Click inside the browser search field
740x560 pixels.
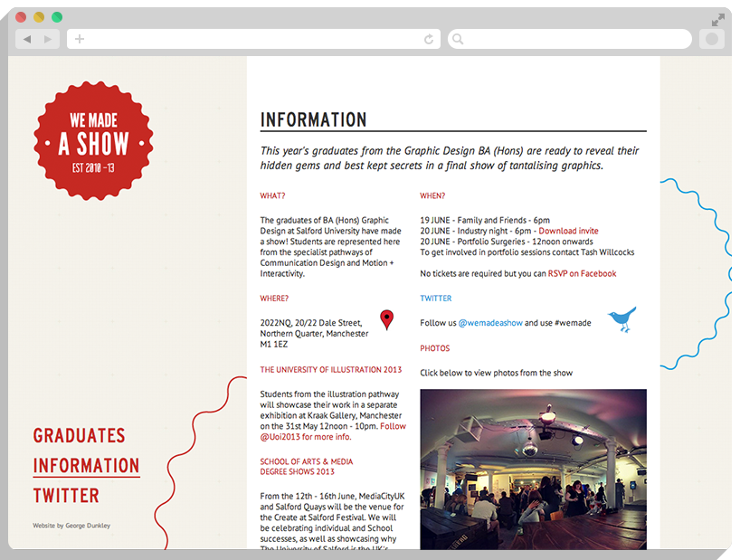click(570, 39)
